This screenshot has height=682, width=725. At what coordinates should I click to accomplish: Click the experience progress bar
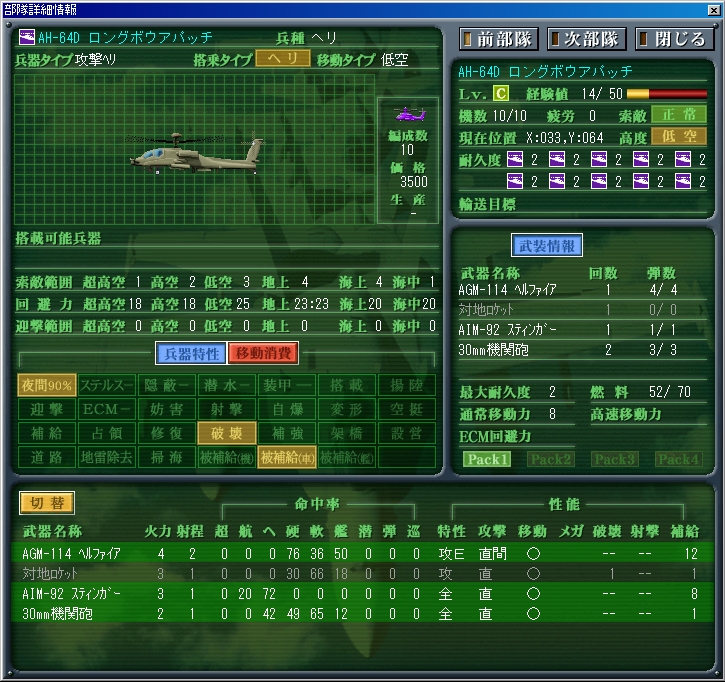pyautogui.click(x=667, y=94)
